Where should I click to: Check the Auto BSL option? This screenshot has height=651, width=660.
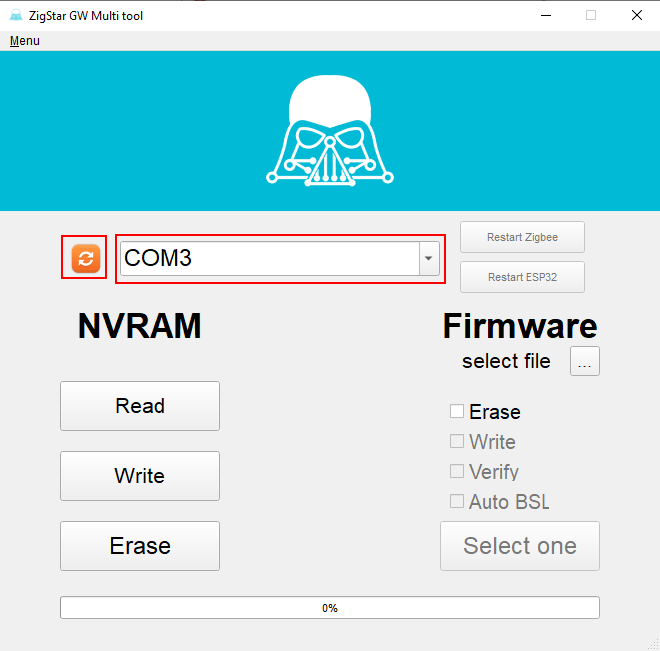[x=457, y=501]
